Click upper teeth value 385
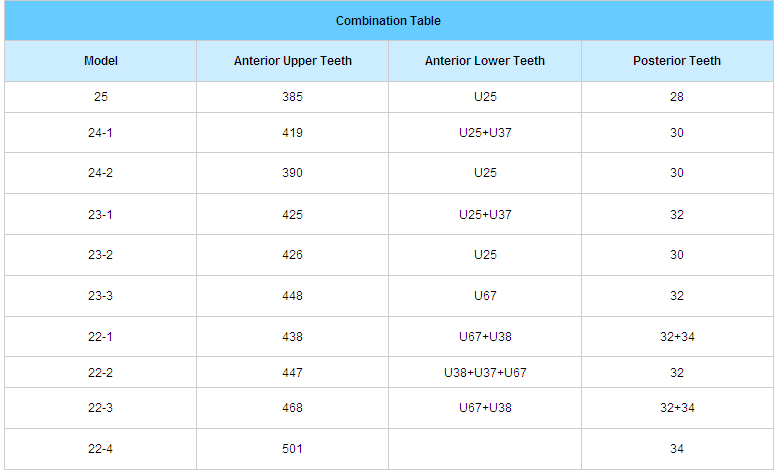Viewport: 775px width, 471px height. (x=293, y=97)
